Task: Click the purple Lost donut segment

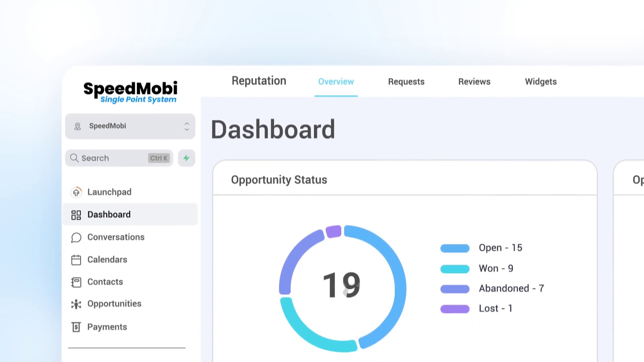Action: [333, 232]
